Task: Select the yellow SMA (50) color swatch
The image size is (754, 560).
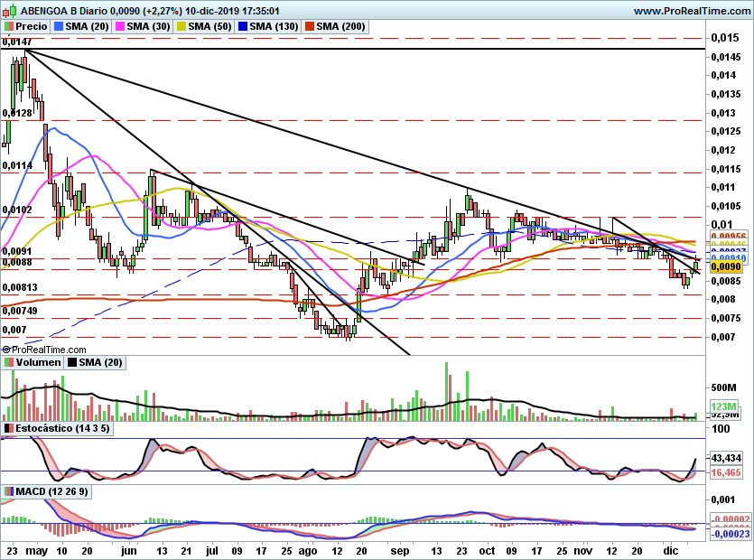Action: (x=182, y=26)
